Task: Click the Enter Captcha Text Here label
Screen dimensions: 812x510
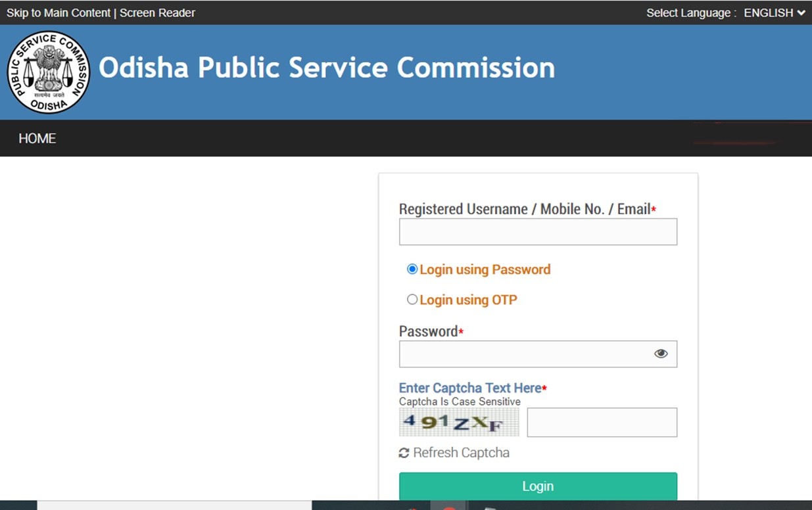Action: pos(470,388)
